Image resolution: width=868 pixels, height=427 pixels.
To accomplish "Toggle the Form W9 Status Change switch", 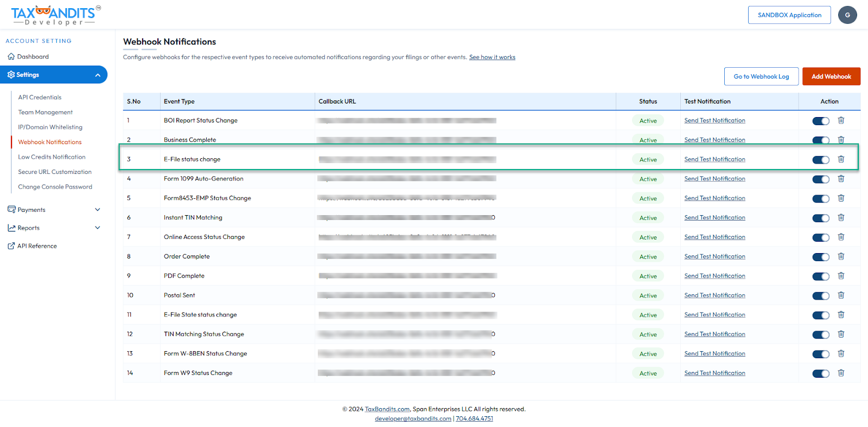I will 821,374.
